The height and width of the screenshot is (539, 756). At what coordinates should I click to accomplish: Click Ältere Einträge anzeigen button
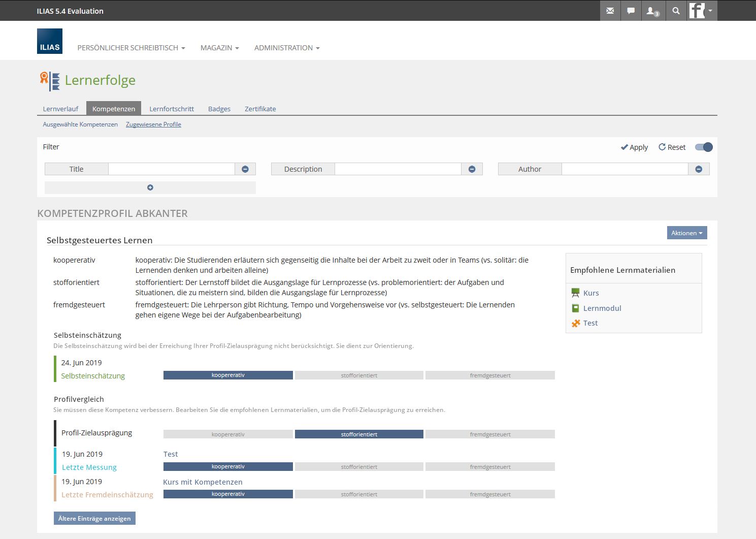tap(94, 518)
